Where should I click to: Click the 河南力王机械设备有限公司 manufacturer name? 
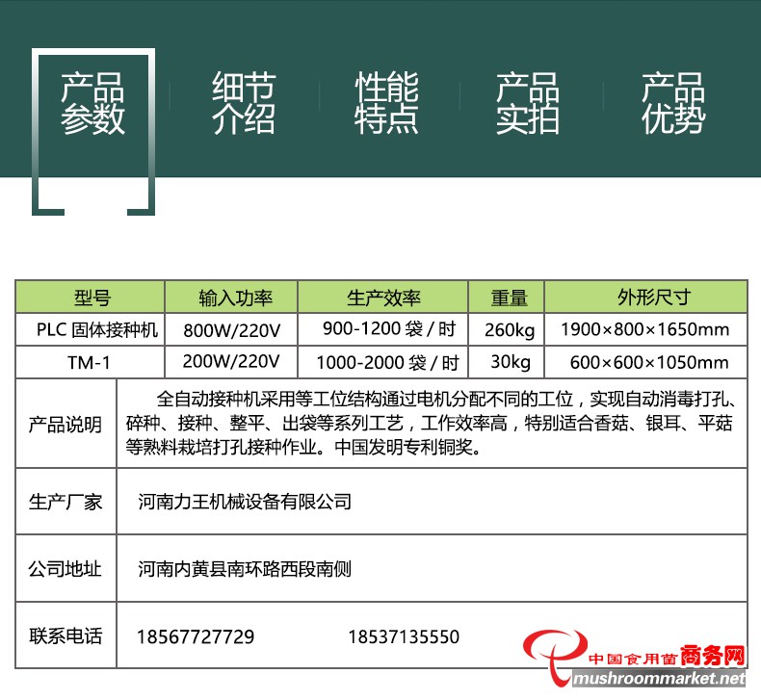tap(245, 502)
